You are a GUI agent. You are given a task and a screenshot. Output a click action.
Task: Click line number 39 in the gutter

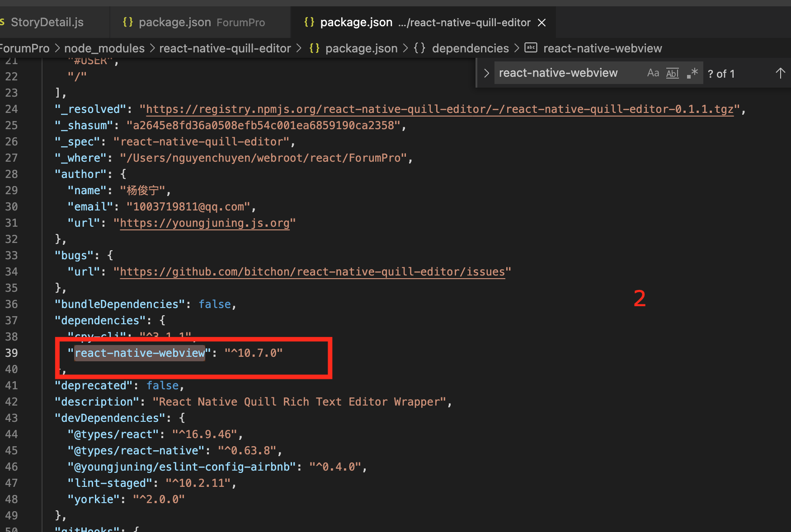pyautogui.click(x=12, y=353)
